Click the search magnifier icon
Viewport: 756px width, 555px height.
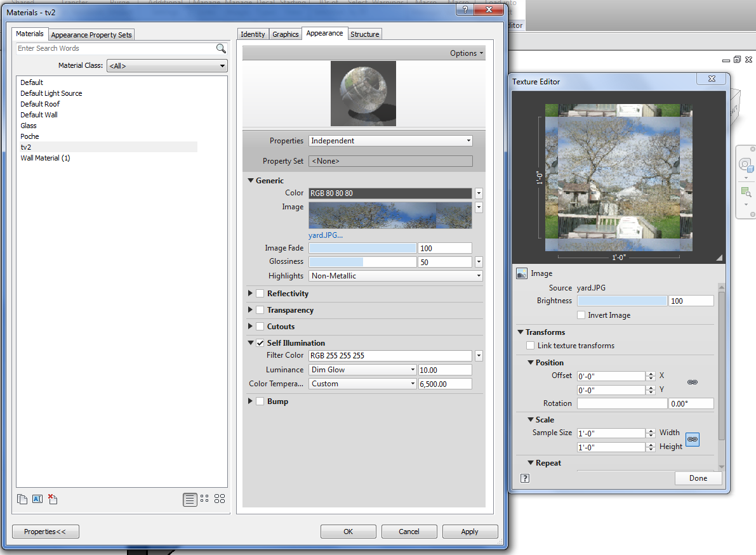click(x=221, y=49)
